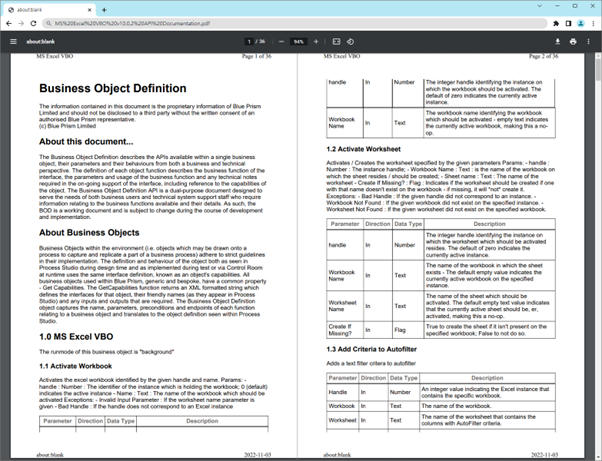Go forward in browser history

[21, 23]
